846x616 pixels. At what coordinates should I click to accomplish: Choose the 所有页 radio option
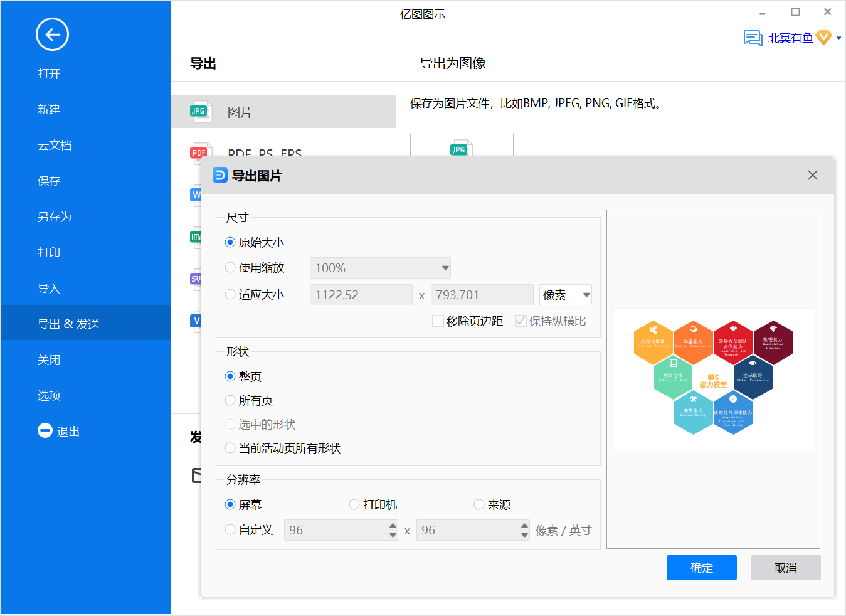point(230,400)
